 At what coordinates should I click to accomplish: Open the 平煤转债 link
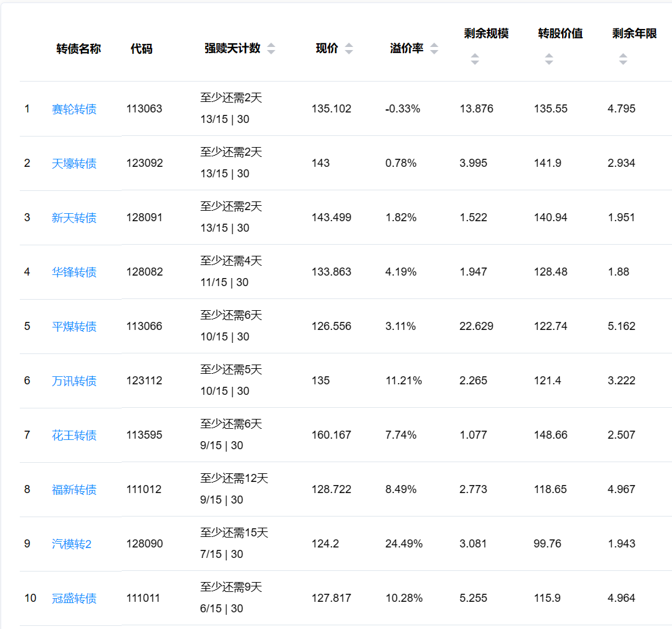tap(74, 327)
